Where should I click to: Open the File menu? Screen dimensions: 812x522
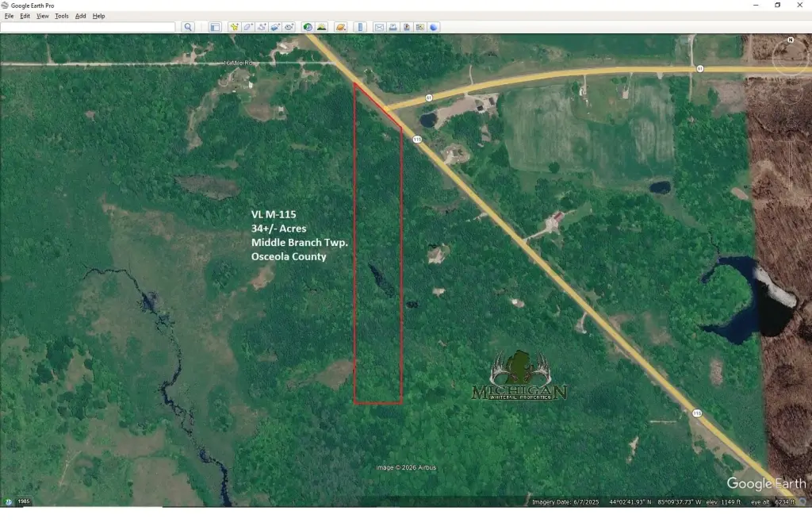coord(10,16)
